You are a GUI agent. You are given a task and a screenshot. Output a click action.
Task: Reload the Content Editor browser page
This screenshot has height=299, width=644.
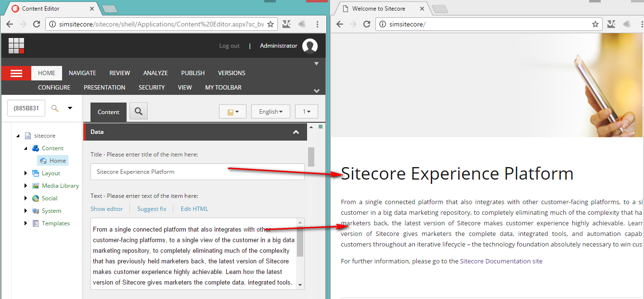tap(37, 24)
